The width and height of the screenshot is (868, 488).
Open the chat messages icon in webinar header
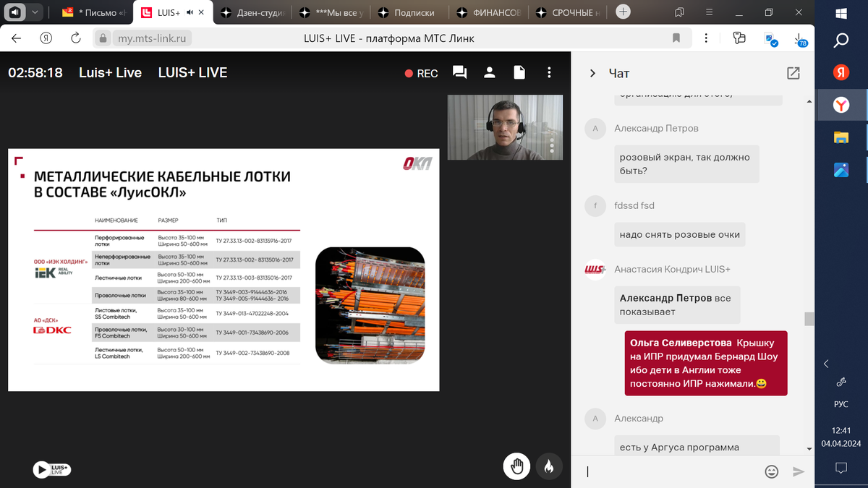[x=459, y=72]
